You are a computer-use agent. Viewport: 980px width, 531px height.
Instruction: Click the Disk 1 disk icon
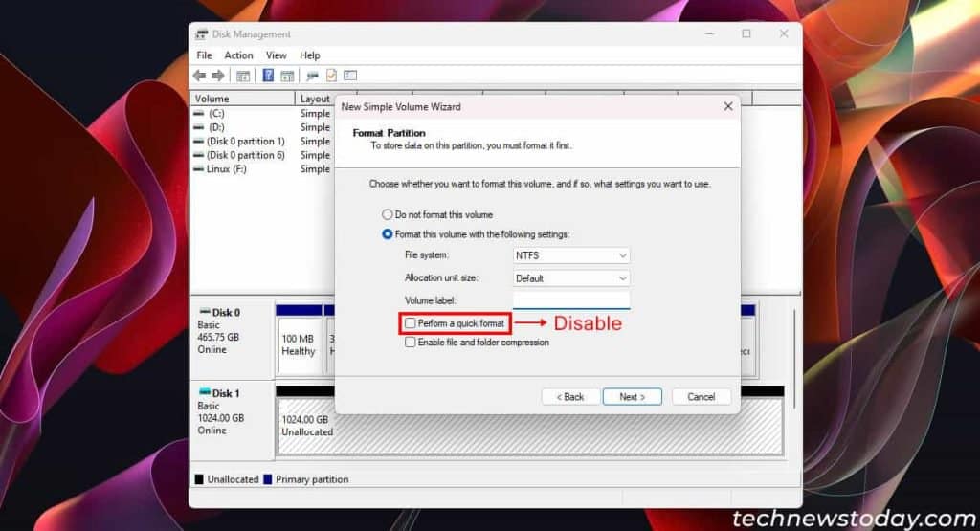tap(205, 392)
